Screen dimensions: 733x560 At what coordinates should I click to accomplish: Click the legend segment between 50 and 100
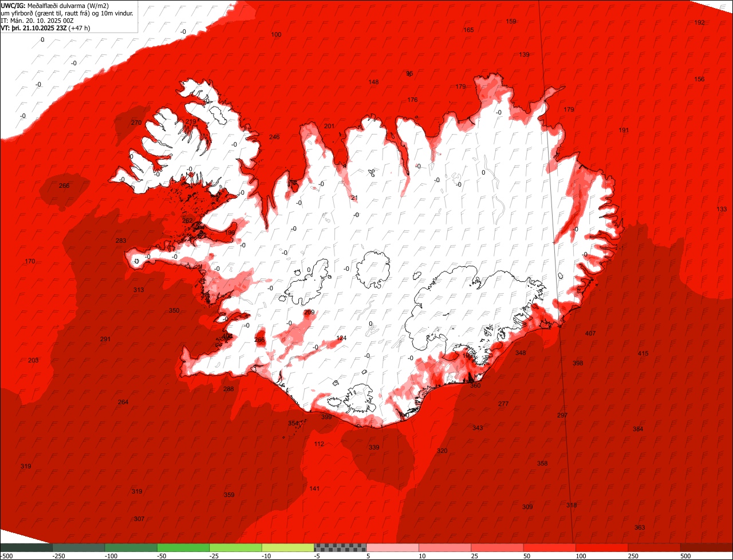[550, 547]
